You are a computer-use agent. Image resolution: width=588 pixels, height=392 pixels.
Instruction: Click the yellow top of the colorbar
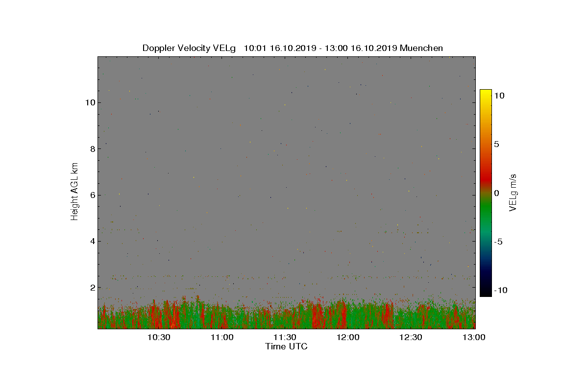point(486,93)
